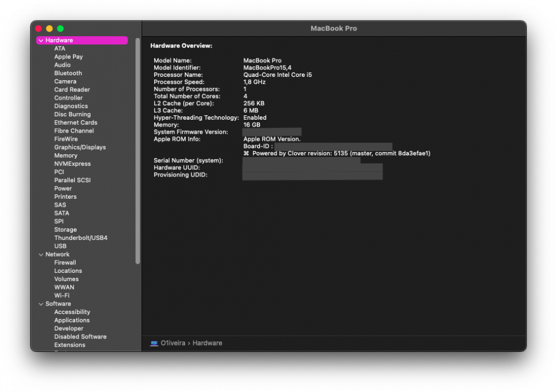Show Camera hardware details
Screen dimensions: 557x392
(x=65, y=81)
